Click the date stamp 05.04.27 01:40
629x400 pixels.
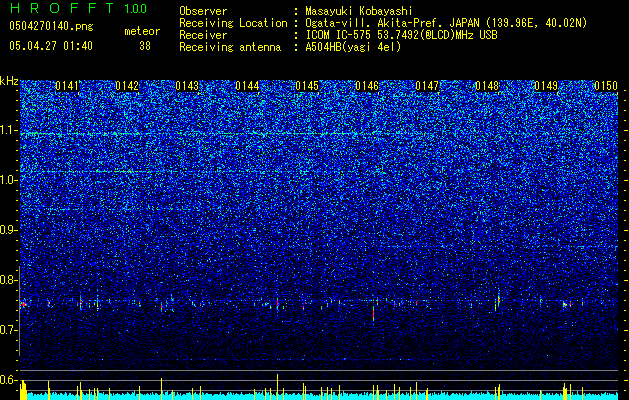tap(51, 45)
